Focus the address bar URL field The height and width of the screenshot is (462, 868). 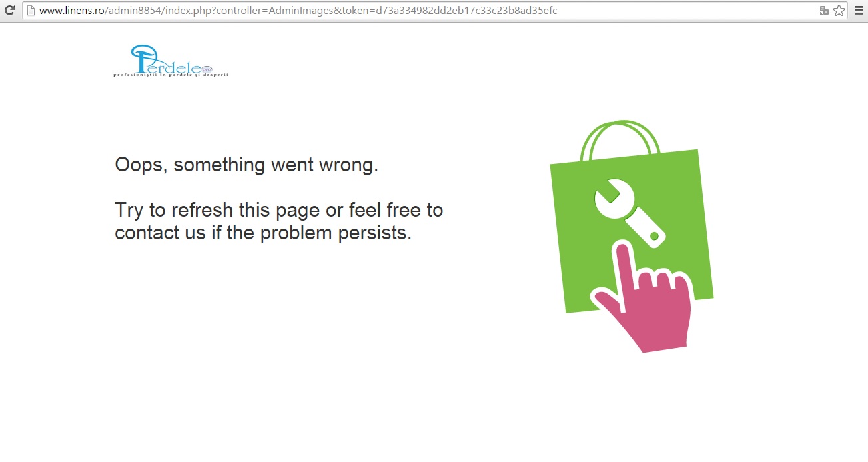click(426, 11)
